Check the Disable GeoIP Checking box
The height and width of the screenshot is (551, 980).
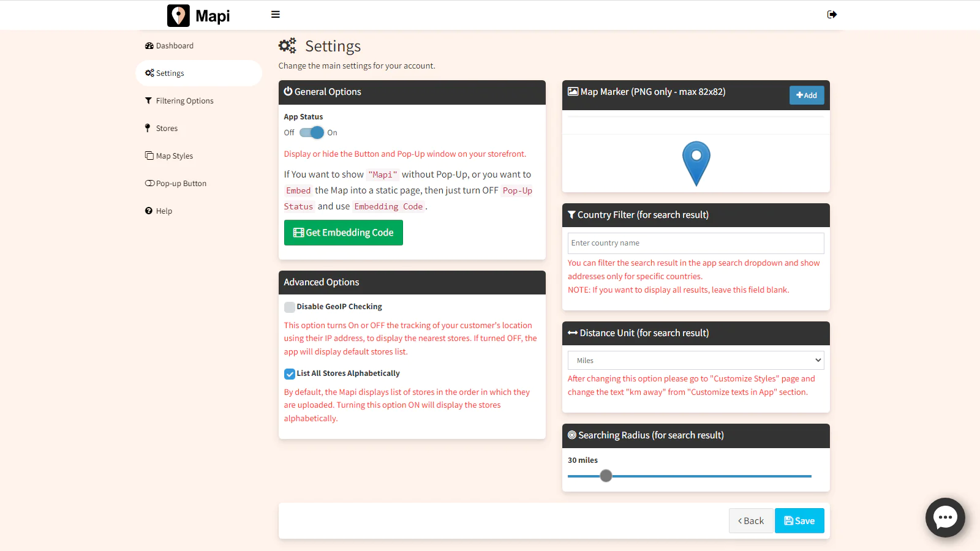290,307
